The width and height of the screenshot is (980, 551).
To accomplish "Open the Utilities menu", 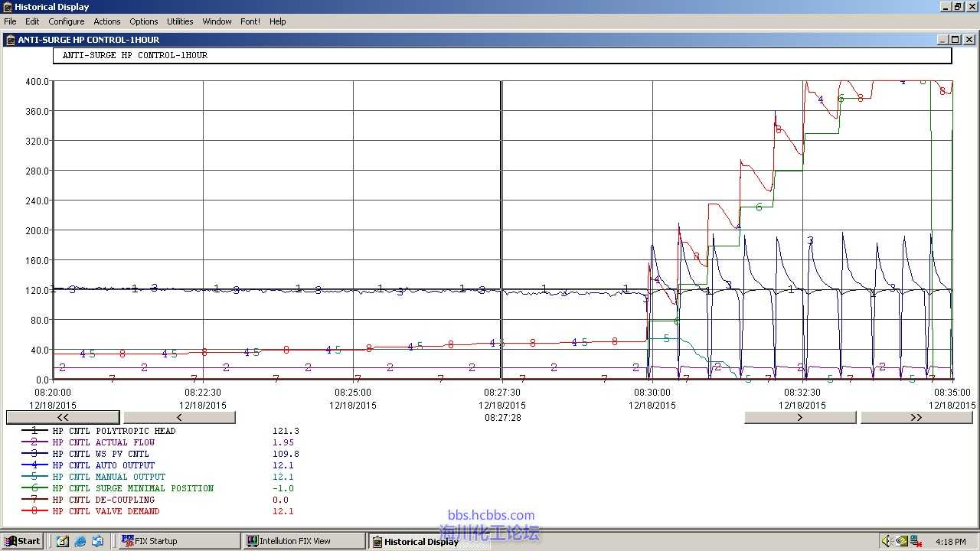I will [x=180, y=21].
